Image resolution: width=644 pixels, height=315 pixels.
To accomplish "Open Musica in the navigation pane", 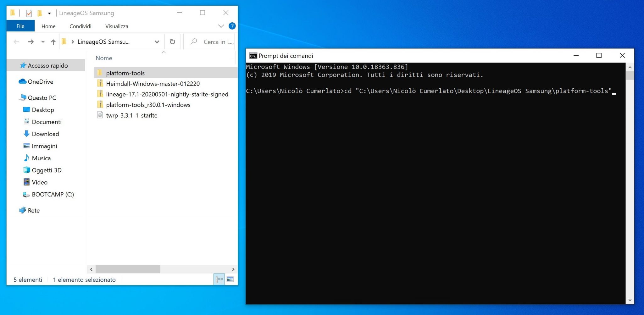I will point(41,158).
